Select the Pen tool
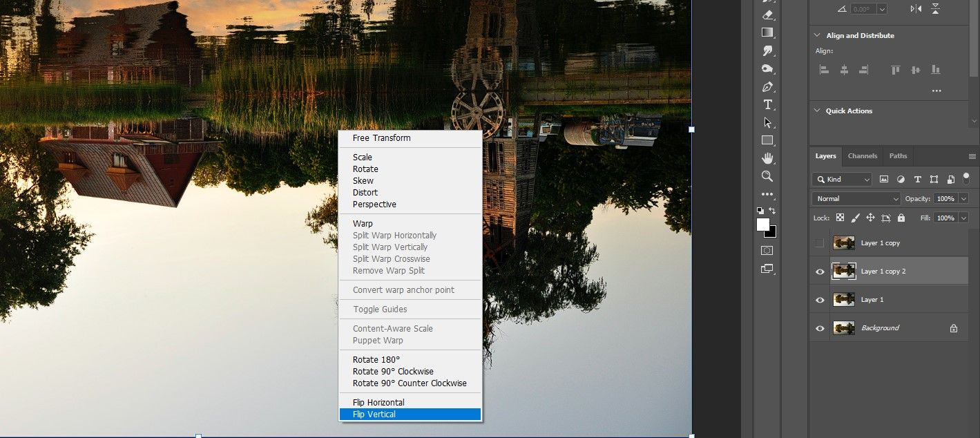 767,87
